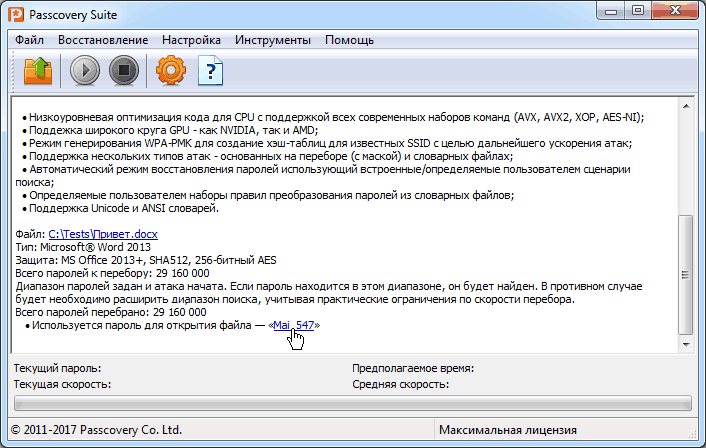Click the line starting 'Низкоуровневая оптимизация кода'
Image resolution: width=706 pixels, height=448 pixels.
tap(333, 117)
